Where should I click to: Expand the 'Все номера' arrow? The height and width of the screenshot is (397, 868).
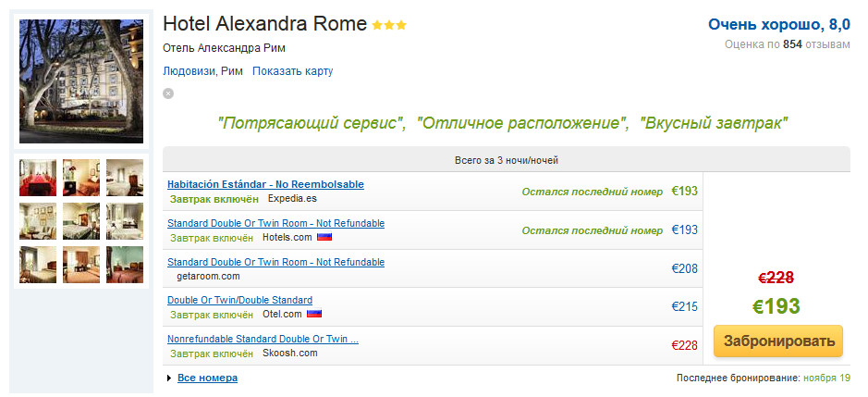(x=169, y=378)
